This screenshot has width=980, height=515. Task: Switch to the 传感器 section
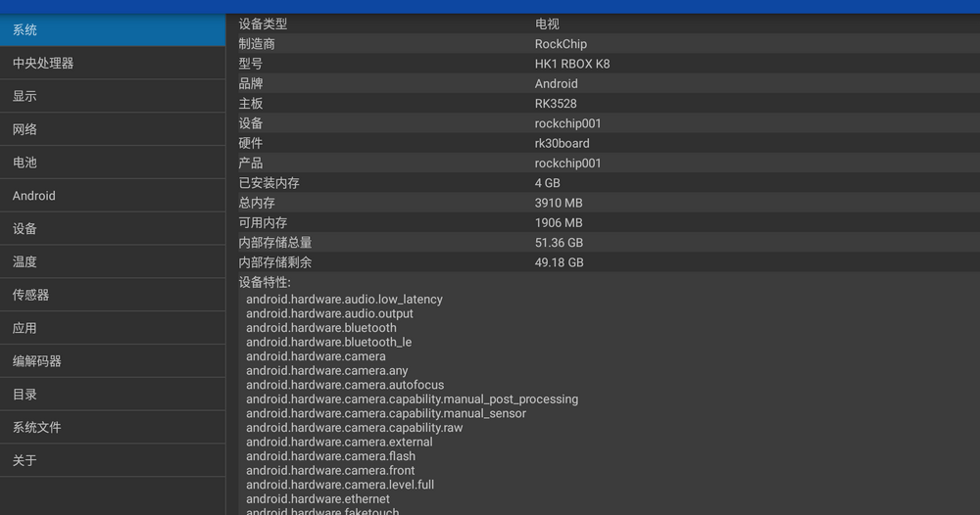[113, 295]
